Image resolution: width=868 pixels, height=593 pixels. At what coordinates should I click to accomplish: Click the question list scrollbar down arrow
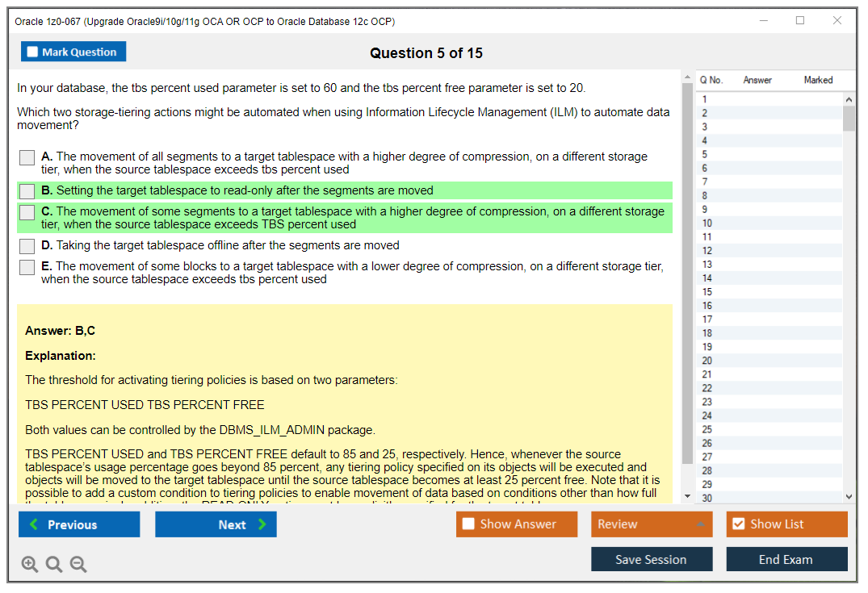point(849,495)
